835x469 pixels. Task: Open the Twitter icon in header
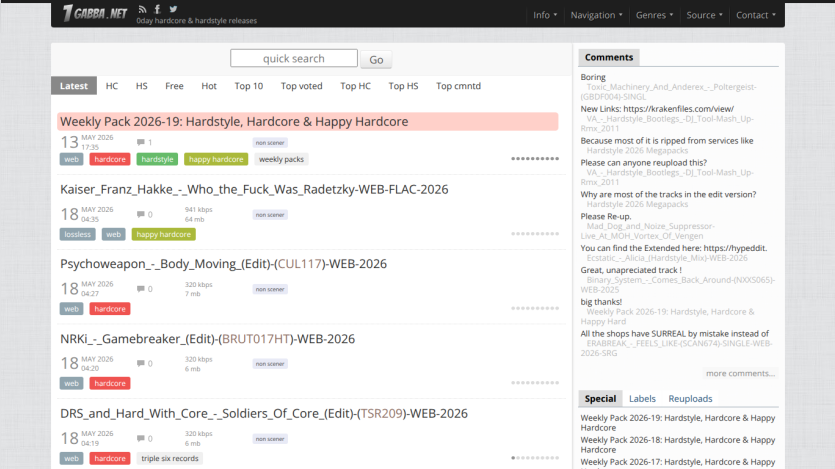coord(173,9)
